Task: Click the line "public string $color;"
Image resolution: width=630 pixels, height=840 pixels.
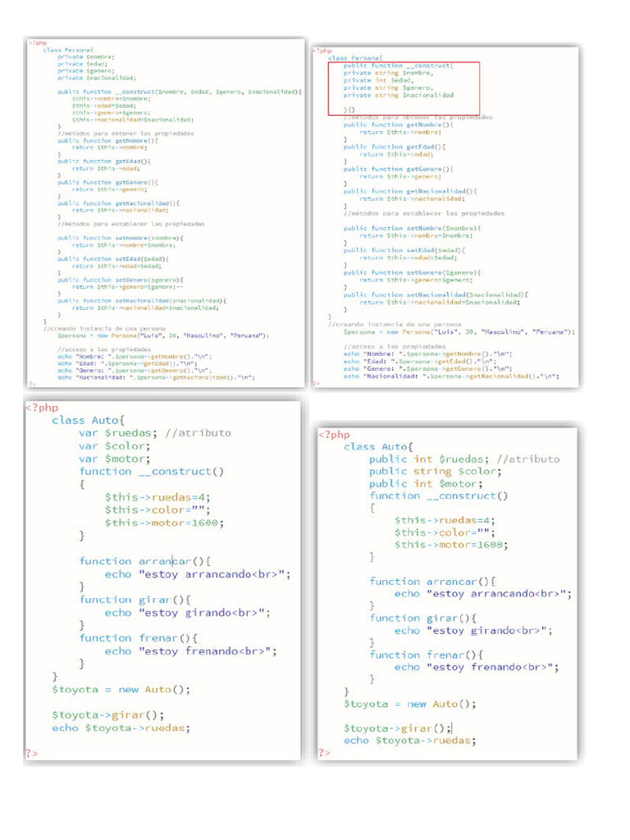Action: click(435, 472)
